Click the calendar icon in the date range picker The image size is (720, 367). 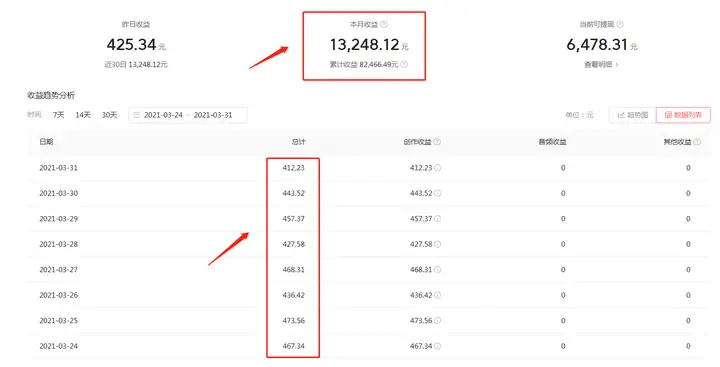pos(137,115)
